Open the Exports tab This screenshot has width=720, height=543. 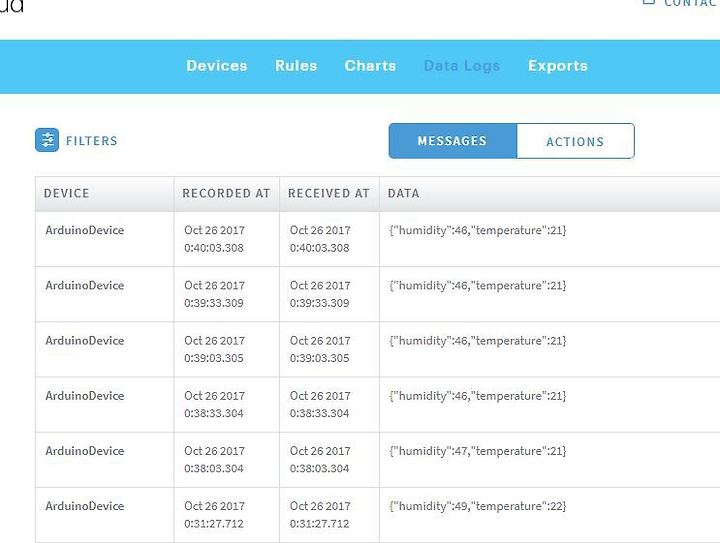point(558,66)
